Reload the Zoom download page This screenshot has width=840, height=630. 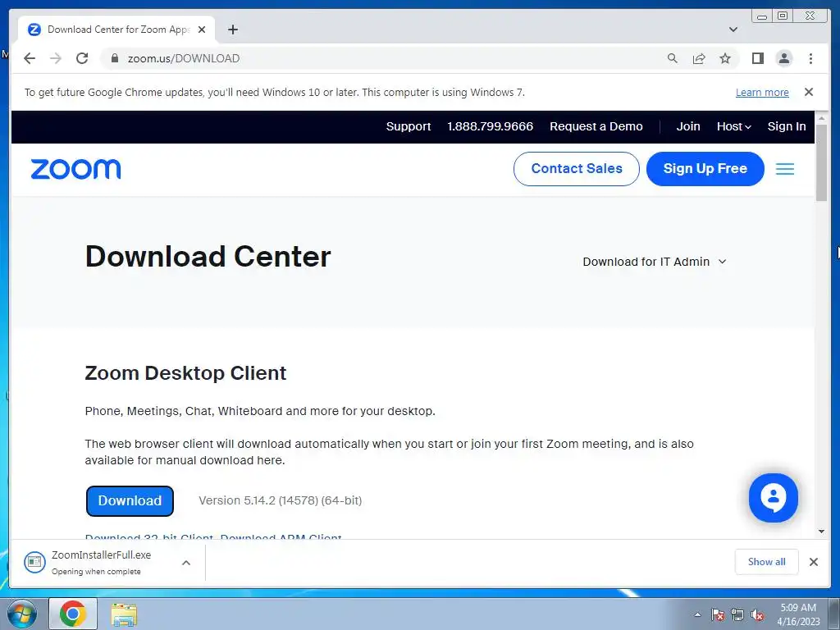pyautogui.click(x=82, y=58)
